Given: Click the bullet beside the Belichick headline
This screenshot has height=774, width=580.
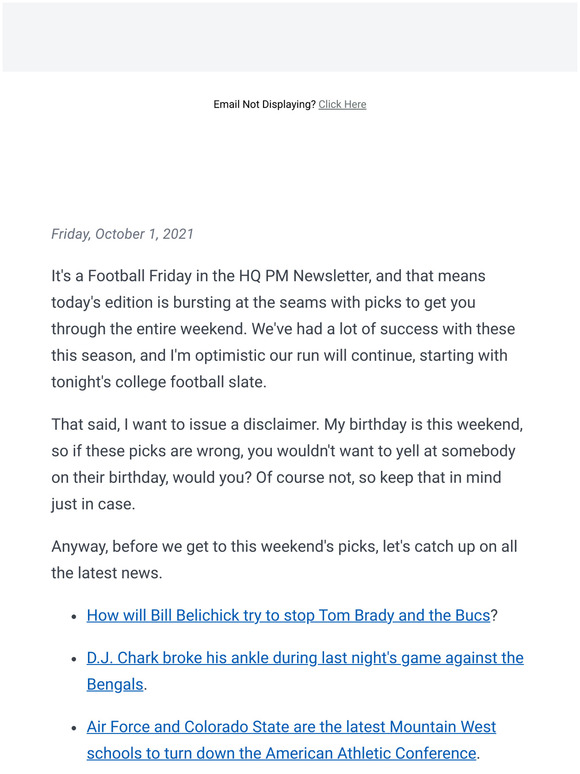Looking at the screenshot, I should pos(74,617).
